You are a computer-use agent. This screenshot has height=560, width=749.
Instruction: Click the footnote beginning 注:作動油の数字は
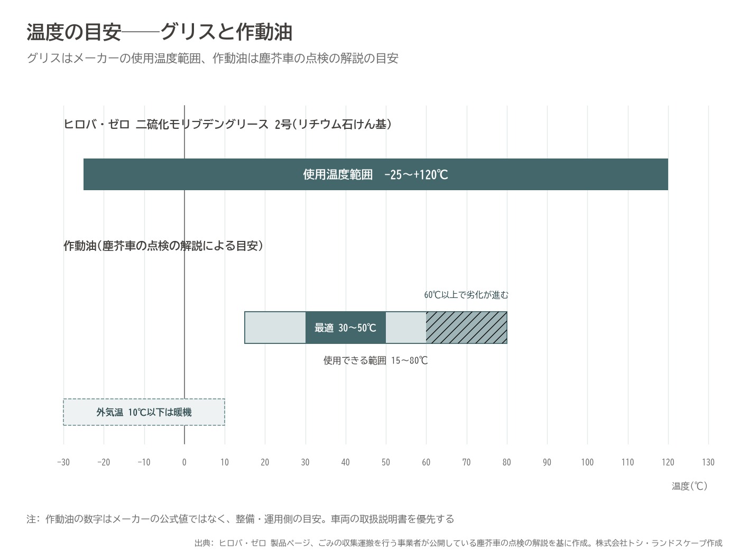pyautogui.click(x=241, y=519)
